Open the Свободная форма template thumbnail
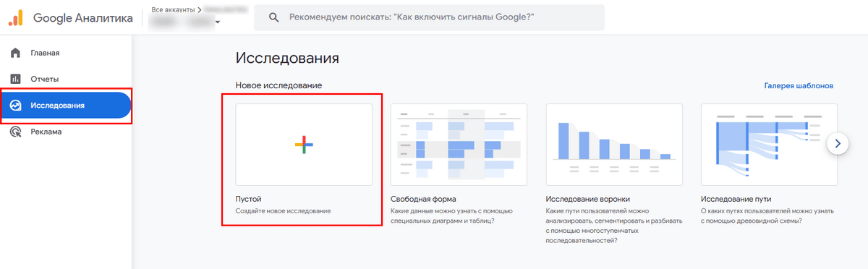The width and height of the screenshot is (868, 269). [x=459, y=144]
